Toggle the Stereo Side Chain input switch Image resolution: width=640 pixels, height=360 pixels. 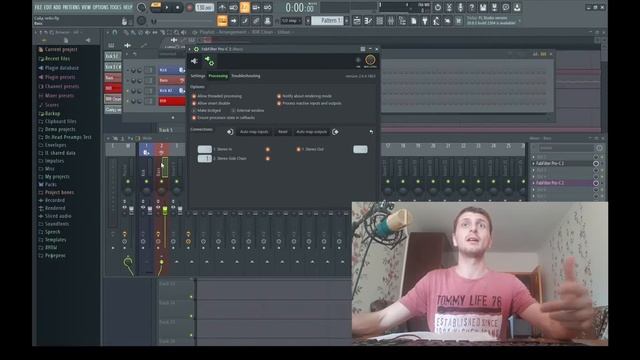268,158
